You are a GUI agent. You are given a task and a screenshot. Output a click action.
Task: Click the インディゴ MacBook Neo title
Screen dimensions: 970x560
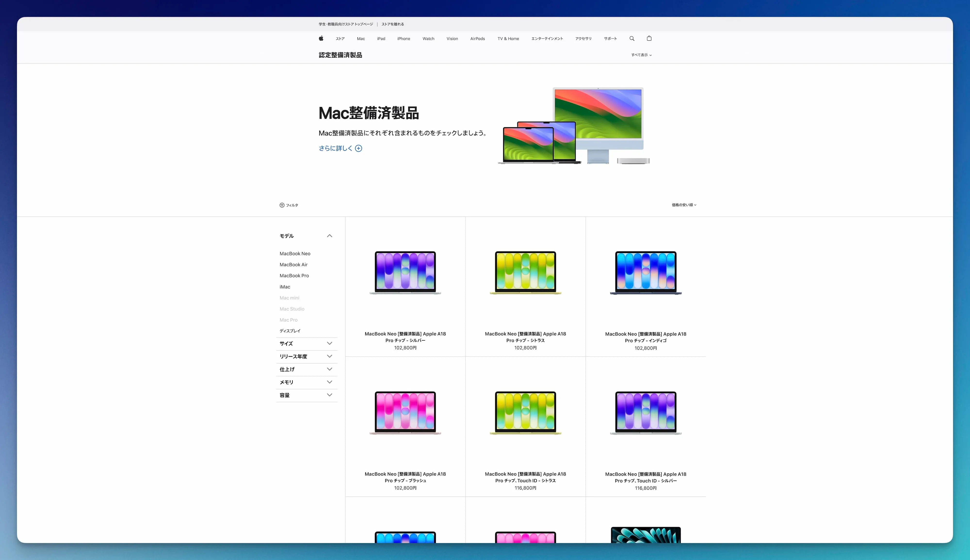pyautogui.click(x=646, y=337)
